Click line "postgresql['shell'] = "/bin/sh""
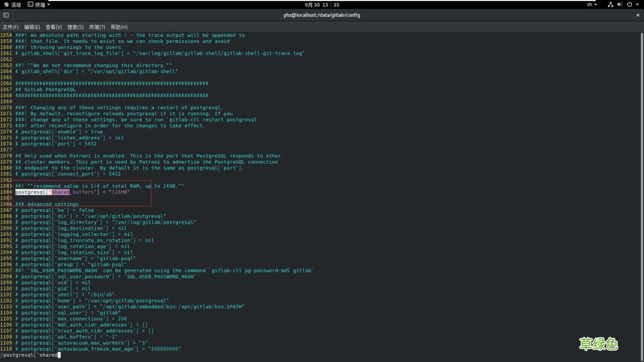The width and height of the screenshot is (644, 362). click(65, 294)
